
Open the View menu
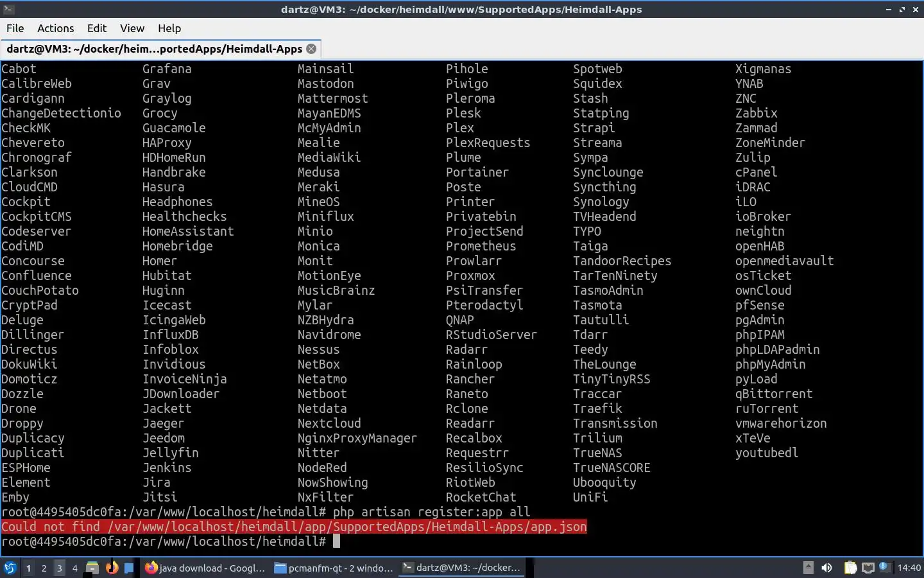(x=132, y=28)
